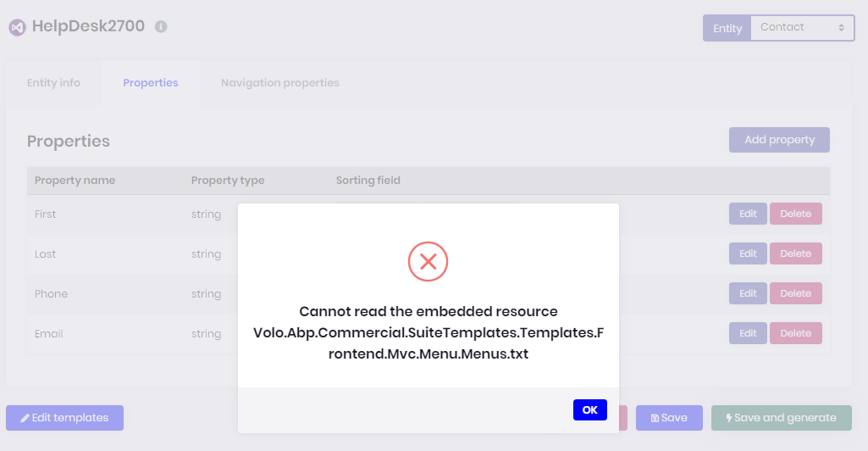Select the Properties tab
Screen dimensions: 868x451
pos(151,83)
